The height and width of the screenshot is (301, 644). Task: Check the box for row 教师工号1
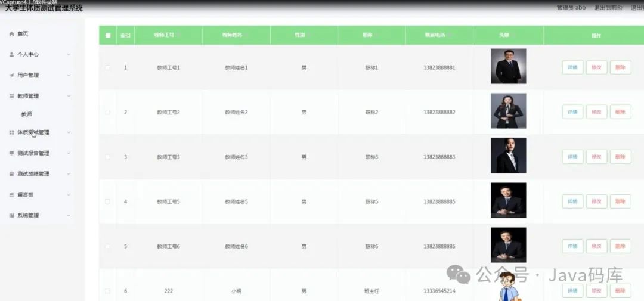[107, 67]
